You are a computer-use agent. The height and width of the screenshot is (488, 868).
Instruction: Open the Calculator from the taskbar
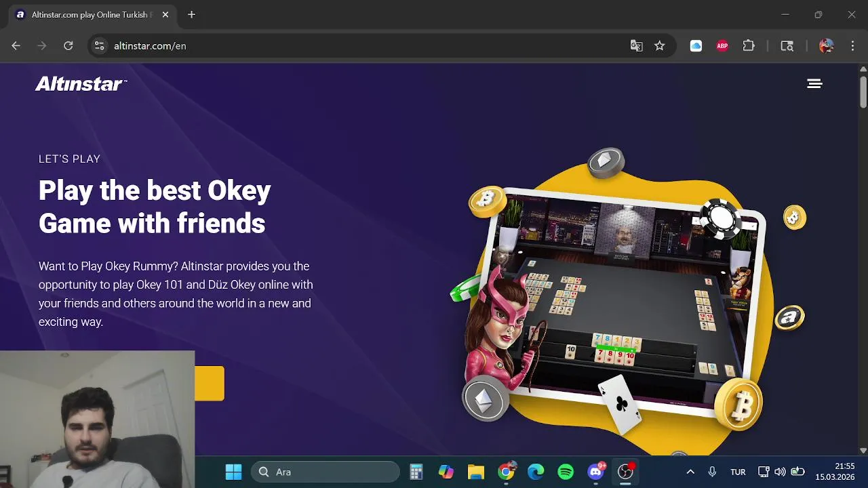(416, 472)
